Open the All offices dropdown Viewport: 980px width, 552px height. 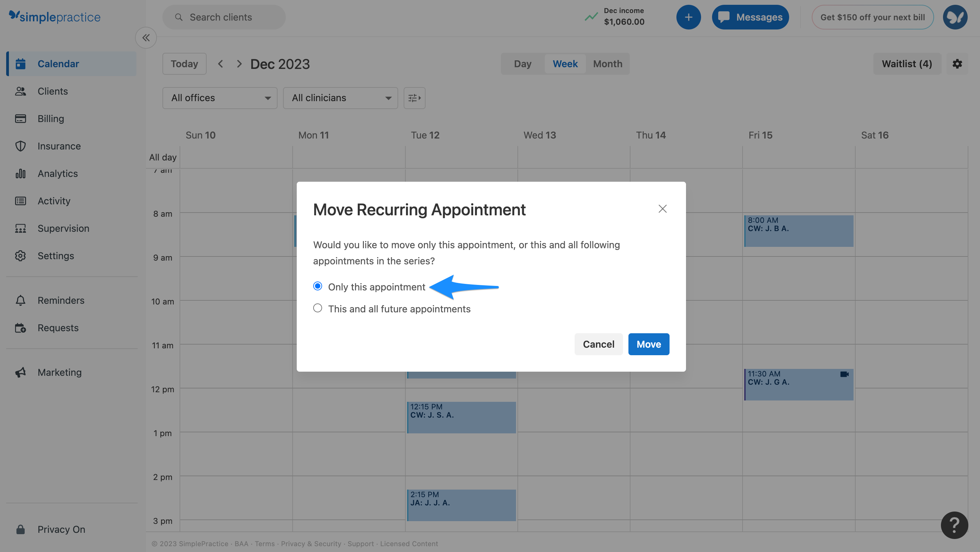pos(220,98)
